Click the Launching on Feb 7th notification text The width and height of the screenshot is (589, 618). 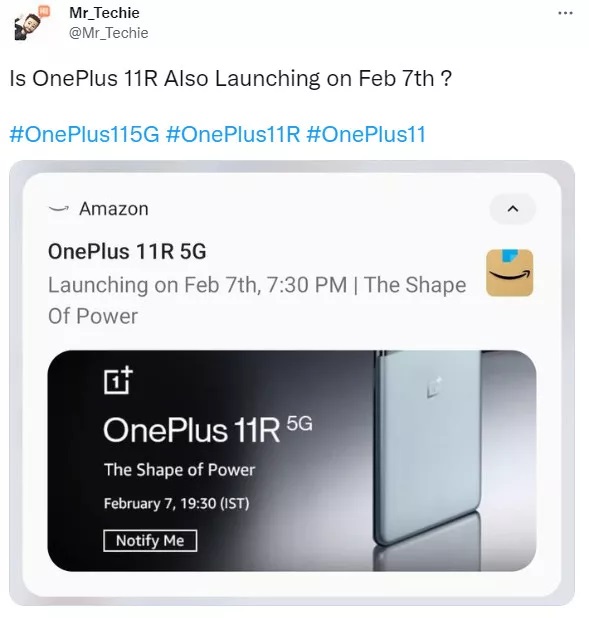click(x=257, y=300)
